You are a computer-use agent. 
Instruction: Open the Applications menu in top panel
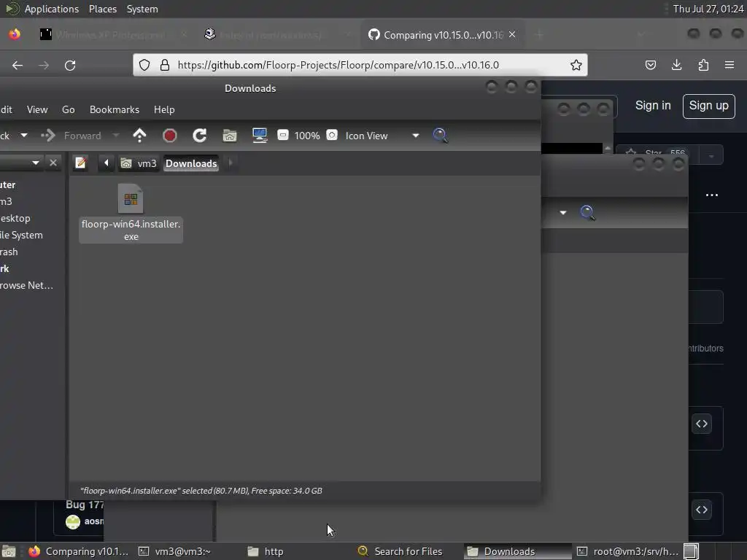[x=52, y=9]
